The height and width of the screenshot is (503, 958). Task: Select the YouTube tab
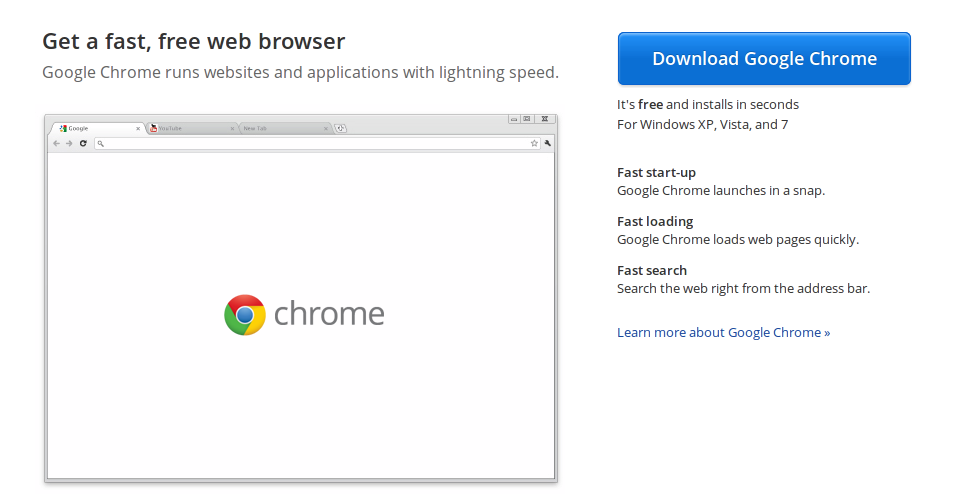point(192,128)
